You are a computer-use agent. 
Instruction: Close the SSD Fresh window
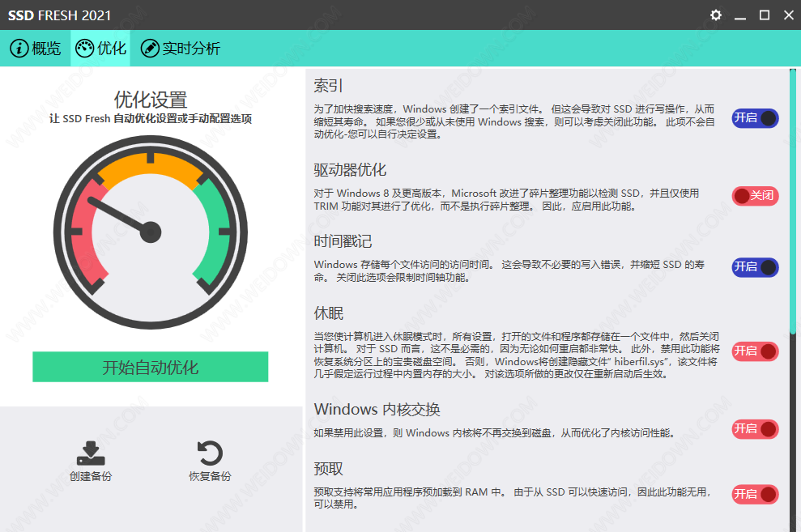coord(789,15)
